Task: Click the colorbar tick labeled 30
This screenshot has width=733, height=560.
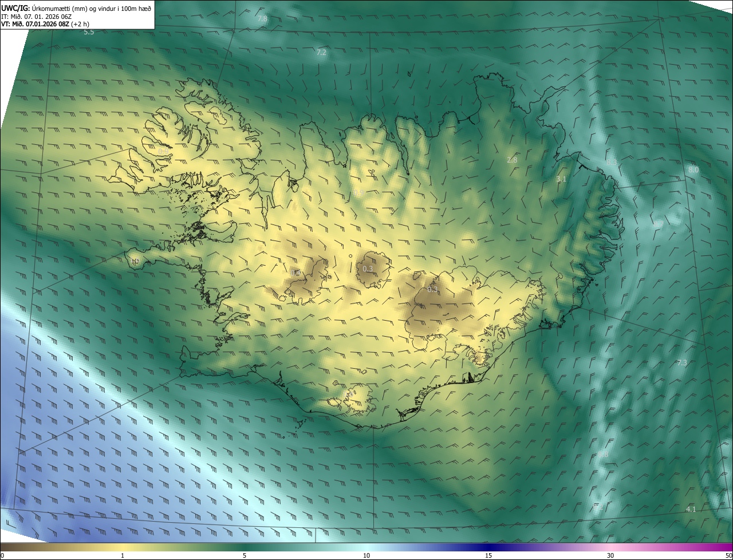Action: pos(610,555)
